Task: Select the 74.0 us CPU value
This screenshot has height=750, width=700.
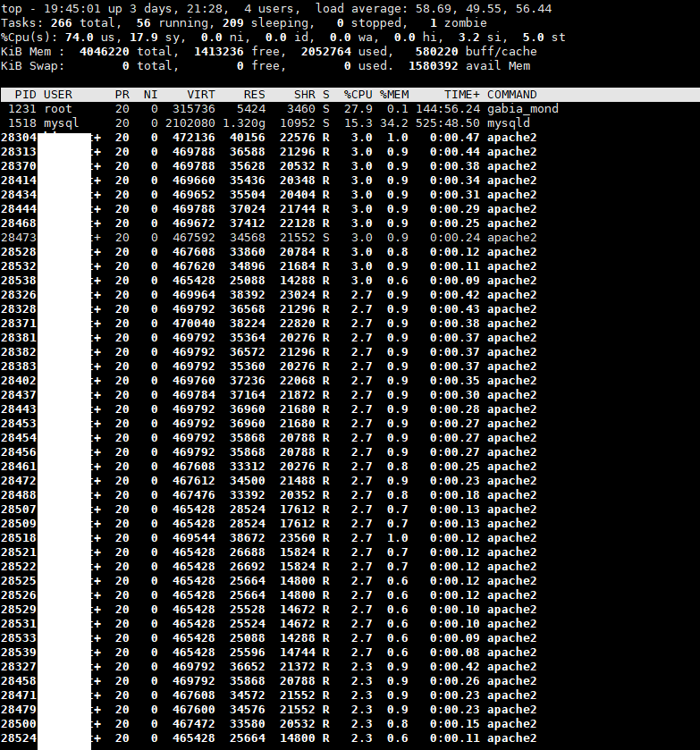Action: point(89,38)
